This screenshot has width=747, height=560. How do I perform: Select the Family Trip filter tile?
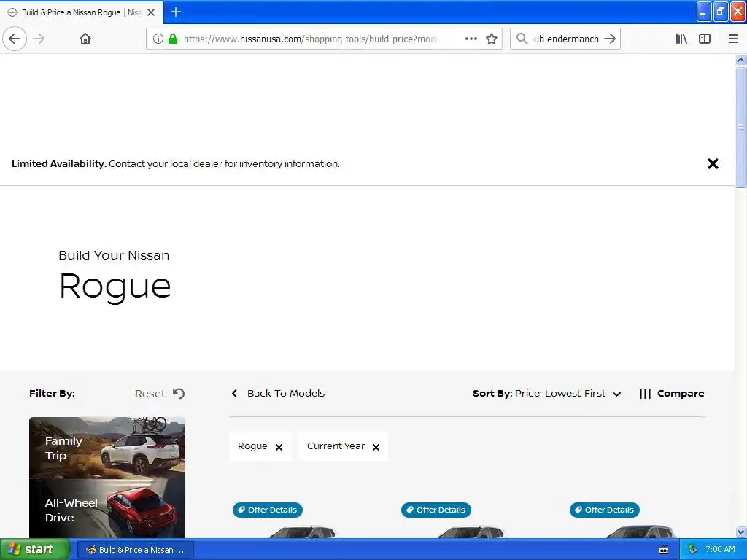pos(107,448)
